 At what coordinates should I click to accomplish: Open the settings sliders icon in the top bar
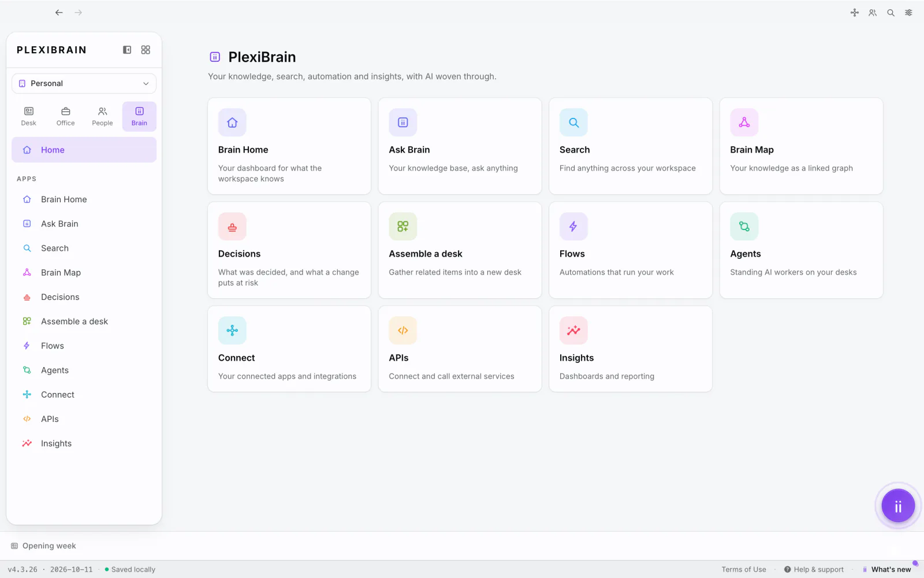pyautogui.click(x=909, y=13)
